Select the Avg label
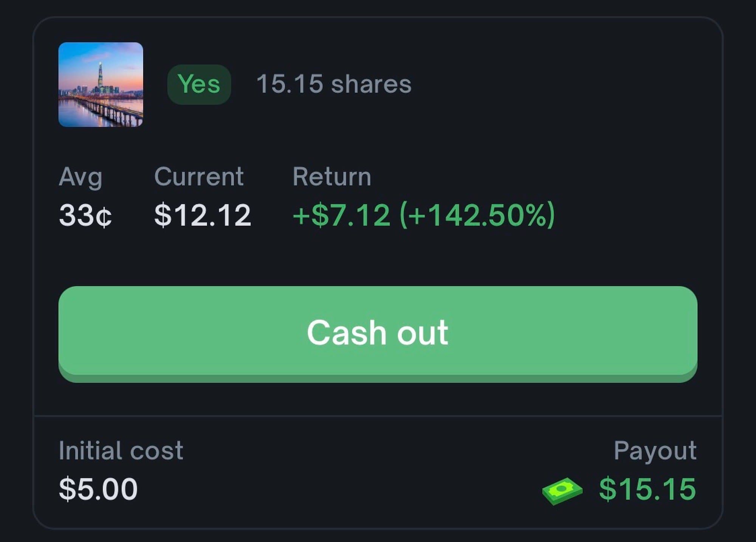Screen dimensions: 756x542 click(81, 177)
